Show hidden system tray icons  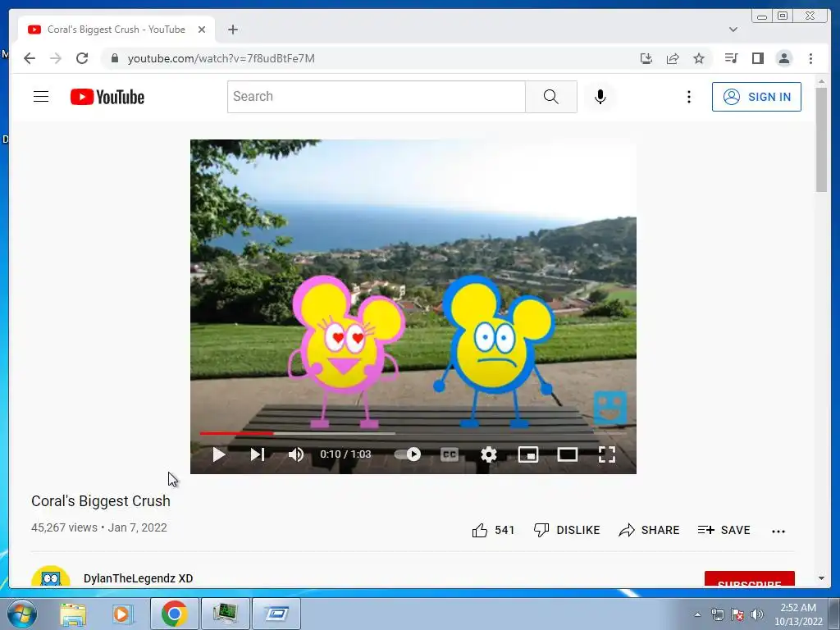pos(697,614)
